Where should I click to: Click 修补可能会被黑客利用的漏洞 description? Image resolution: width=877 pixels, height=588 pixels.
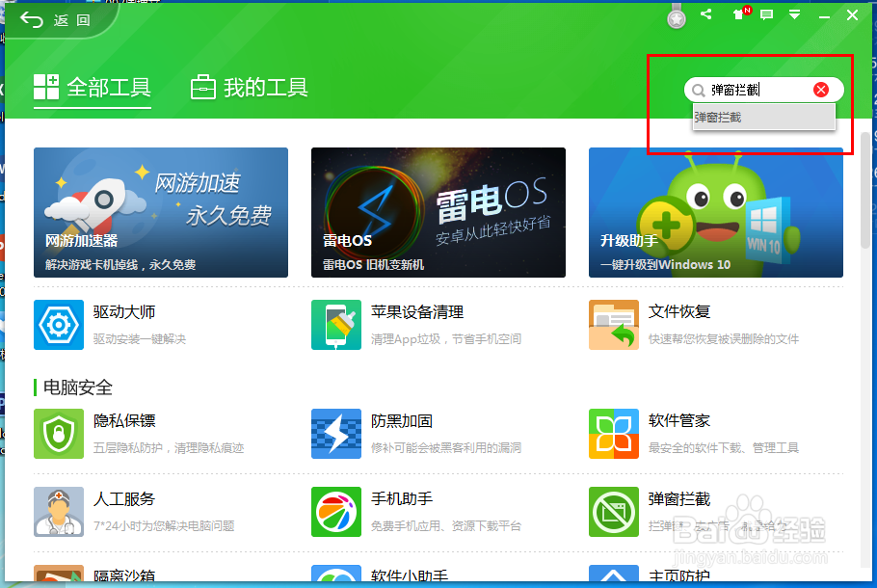click(x=446, y=448)
